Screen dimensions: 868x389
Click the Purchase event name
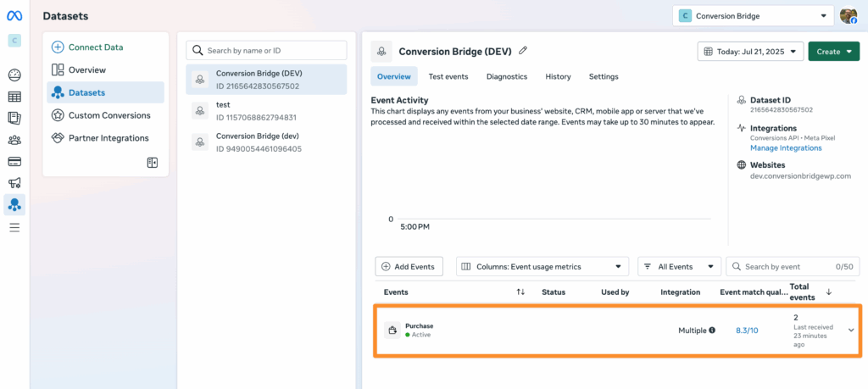click(x=419, y=326)
